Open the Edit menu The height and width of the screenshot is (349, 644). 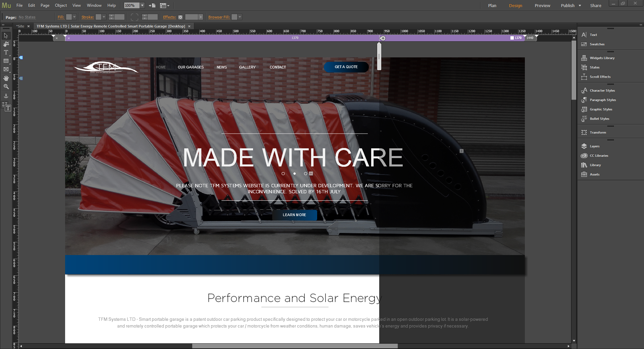tap(32, 5)
